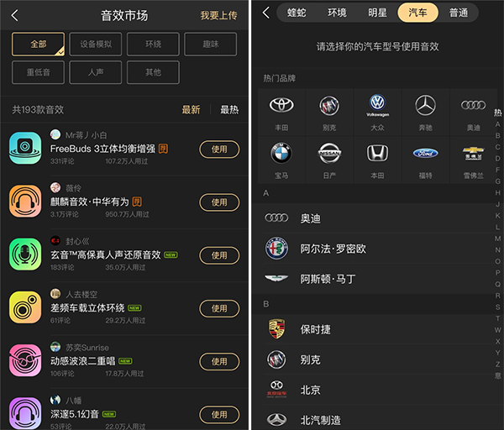Tap the BMW logo in hot brands
504x430 pixels.
point(281,153)
